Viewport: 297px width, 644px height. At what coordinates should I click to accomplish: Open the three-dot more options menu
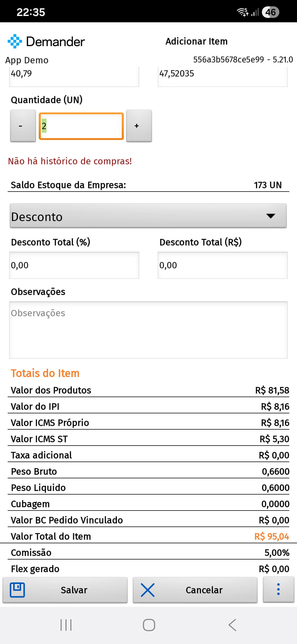(278, 590)
